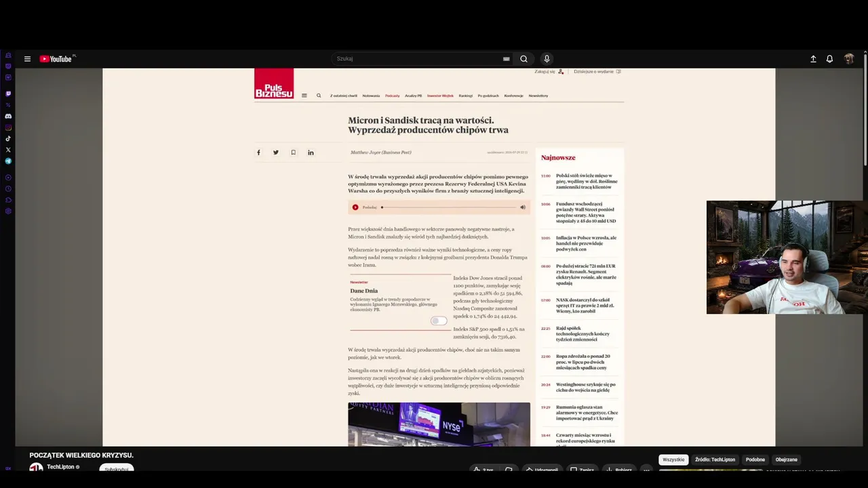Click the TechLipton channel name
The image size is (868, 488).
point(60,467)
